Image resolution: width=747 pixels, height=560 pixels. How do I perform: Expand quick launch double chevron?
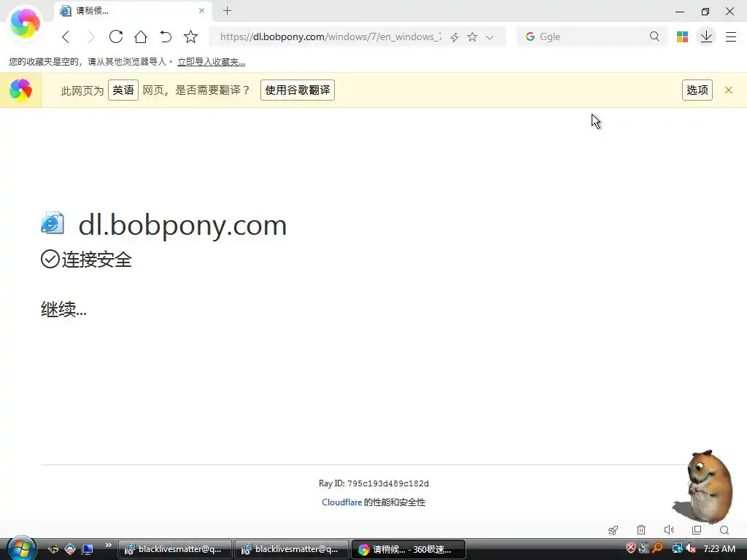tap(108, 545)
